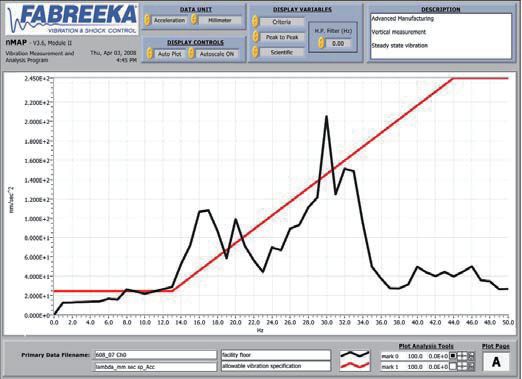The width and height of the screenshot is (522, 379).
Task: Click the mark 0 crosshair cursor icon
Action: coord(462,356)
